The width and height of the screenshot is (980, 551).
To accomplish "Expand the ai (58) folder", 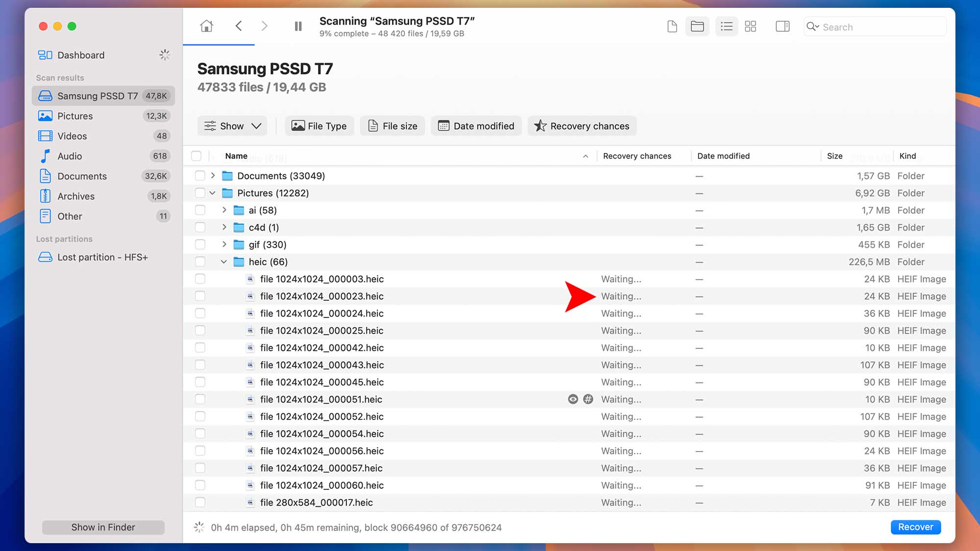I will click(224, 210).
